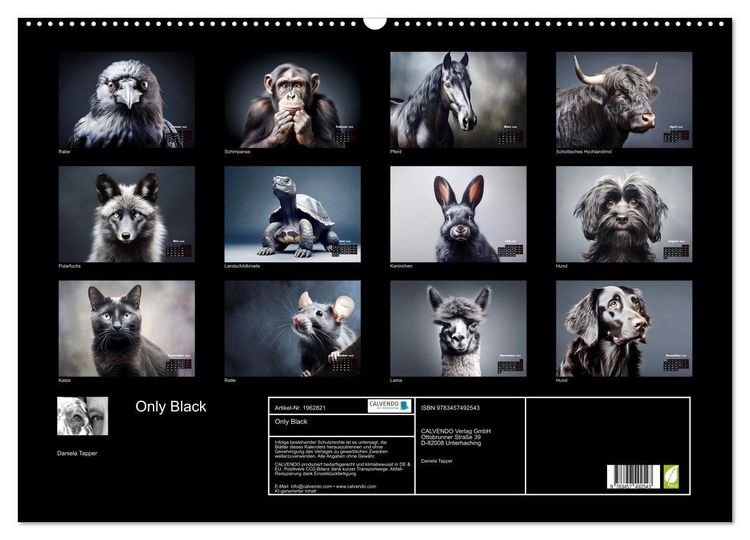Click 'Ottobrunner Straße 39' address line

pos(451,437)
